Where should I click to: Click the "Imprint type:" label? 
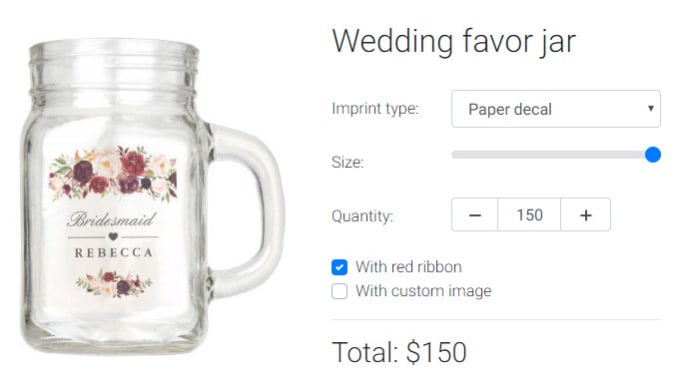tap(375, 108)
